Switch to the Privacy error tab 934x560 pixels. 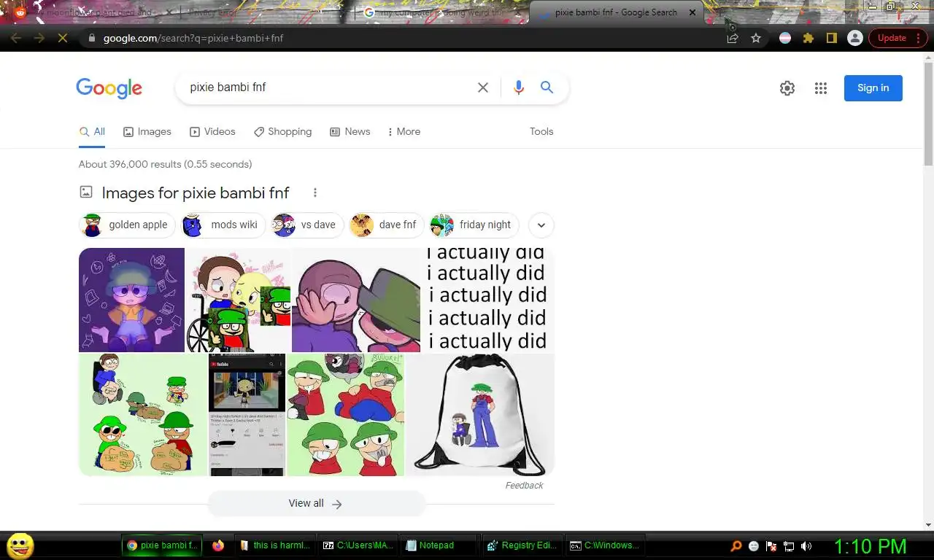point(266,12)
